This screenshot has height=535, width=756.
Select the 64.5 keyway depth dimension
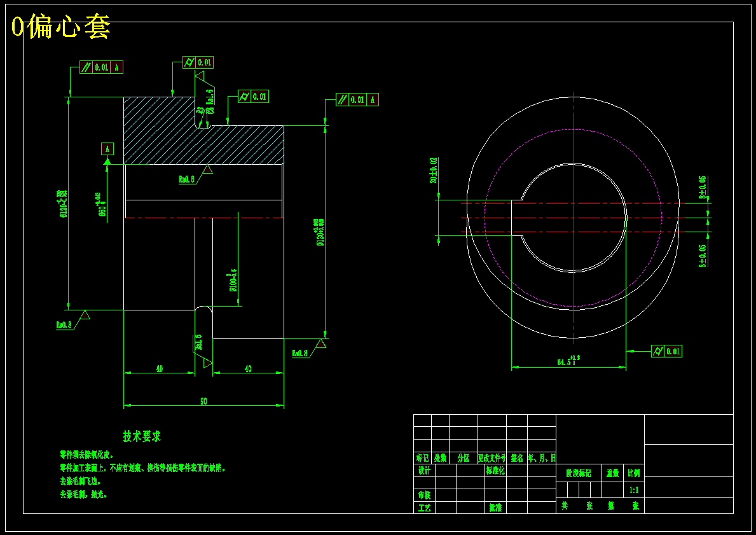569,361
